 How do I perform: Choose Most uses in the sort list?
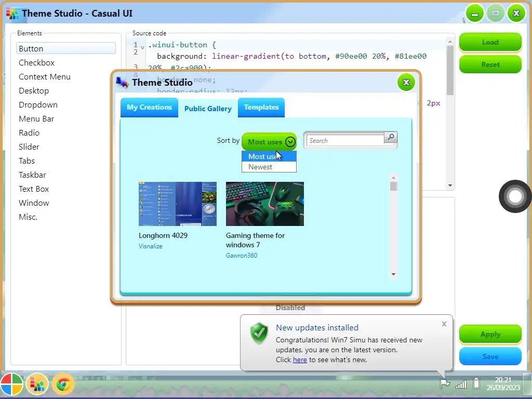269,156
